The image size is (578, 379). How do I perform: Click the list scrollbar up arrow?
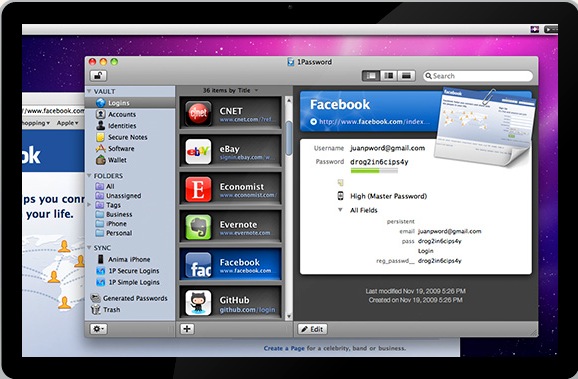[289, 100]
